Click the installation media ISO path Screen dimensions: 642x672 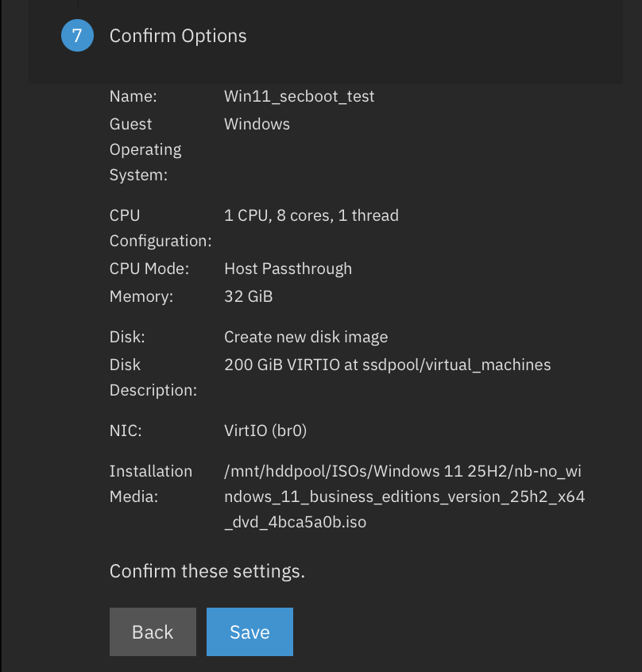click(404, 497)
